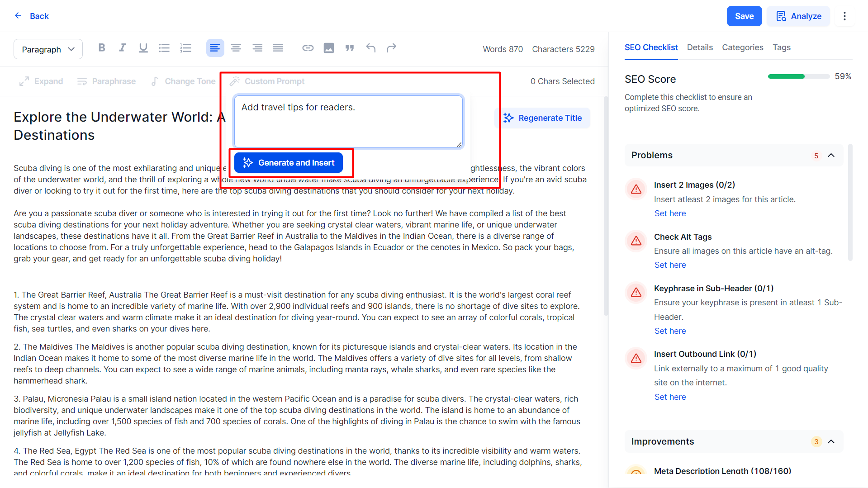Screen dimensions: 868x488
Task: Insert an image using the image icon
Action: (329, 48)
